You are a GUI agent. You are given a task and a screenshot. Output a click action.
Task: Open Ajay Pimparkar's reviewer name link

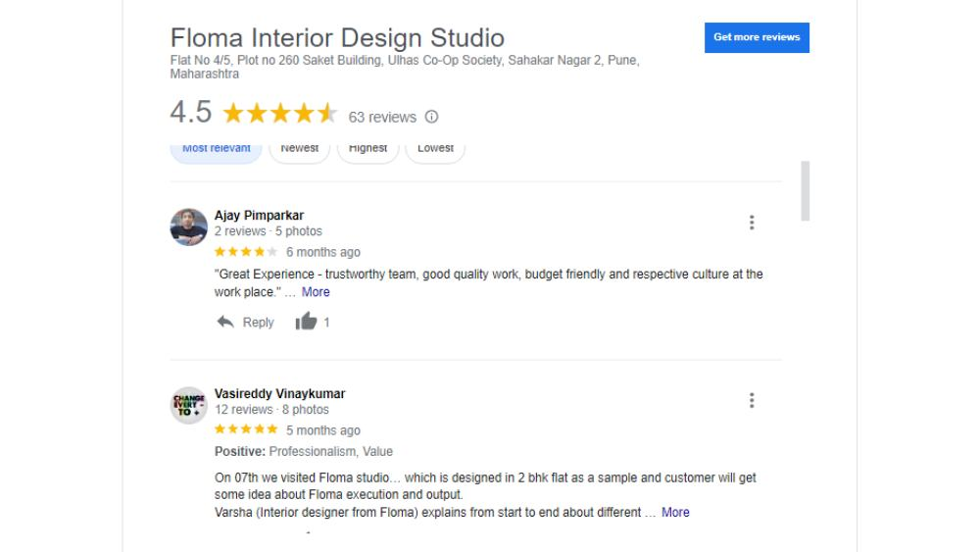coord(259,216)
